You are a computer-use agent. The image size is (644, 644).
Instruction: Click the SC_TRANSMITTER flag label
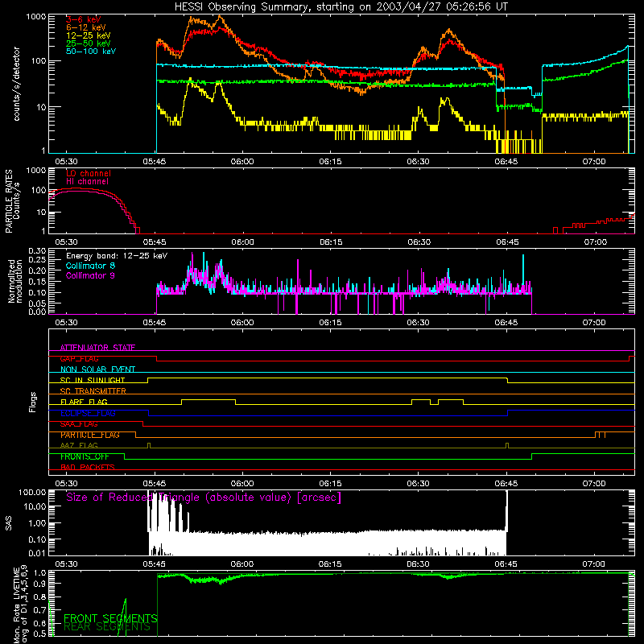coord(93,391)
